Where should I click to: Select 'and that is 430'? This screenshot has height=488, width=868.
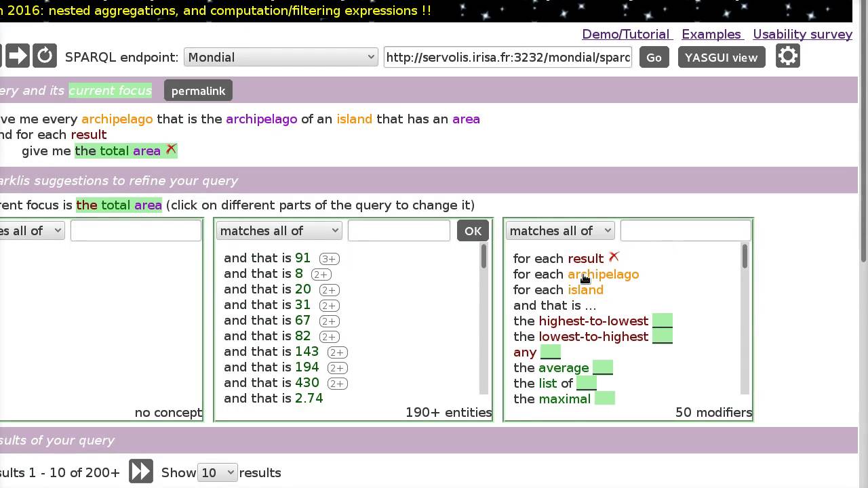pyautogui.click(x=271, y=383)
